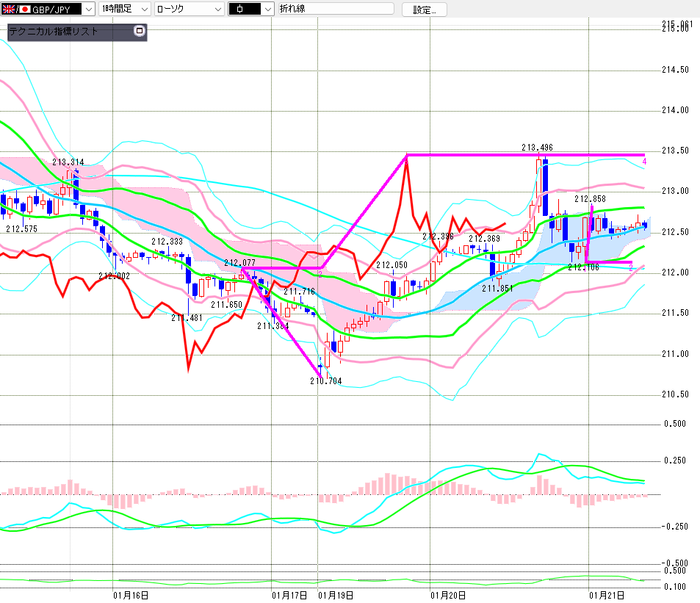
Task: Expand the black background color dropdown arrow
Action: click(x=267, y=10)
